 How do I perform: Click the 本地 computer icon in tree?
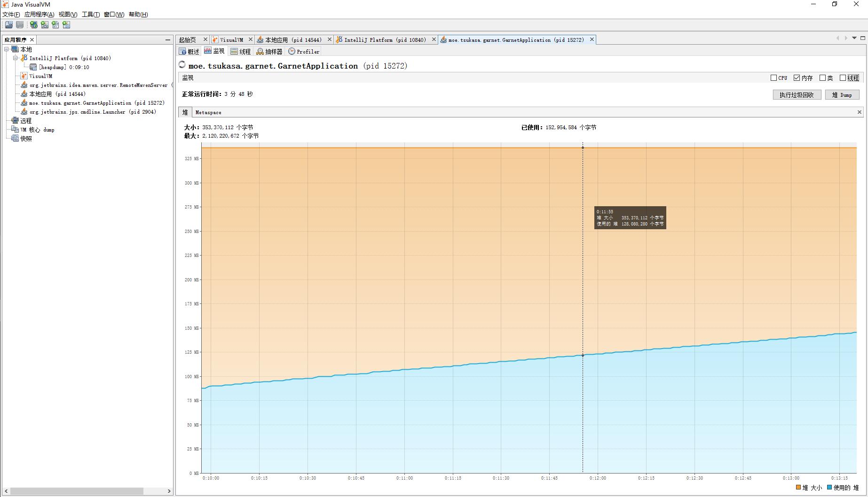[x=15, y=49]
